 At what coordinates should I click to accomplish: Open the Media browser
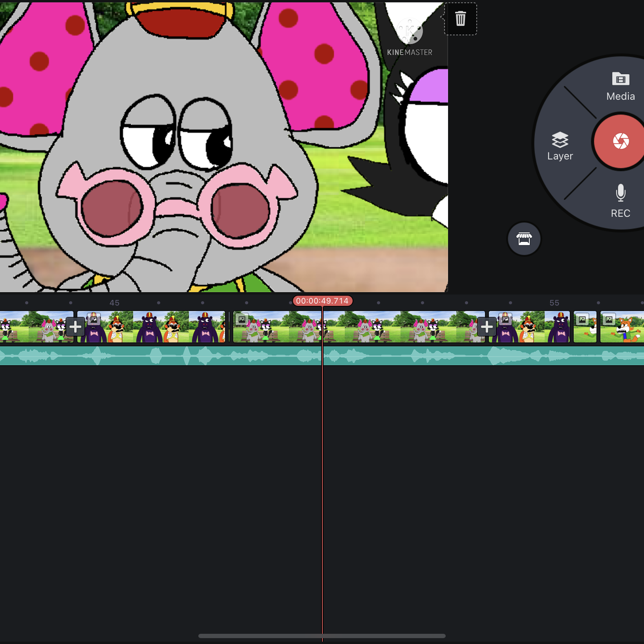(620, 87)
